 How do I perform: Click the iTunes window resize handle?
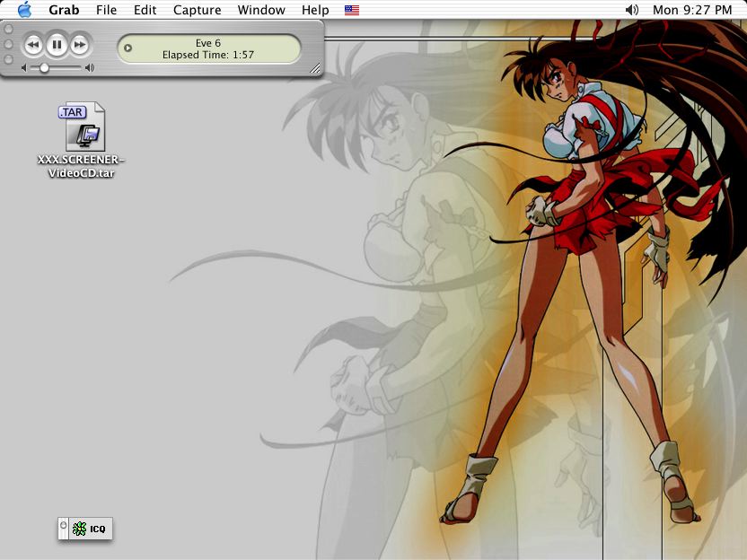(x=315, y=68)
